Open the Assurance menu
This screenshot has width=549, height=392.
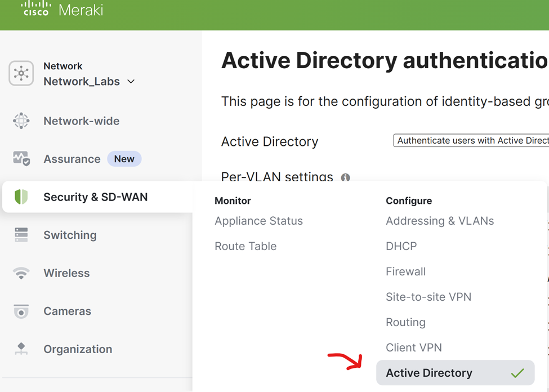pyautogui.click(x=72, y=159)
